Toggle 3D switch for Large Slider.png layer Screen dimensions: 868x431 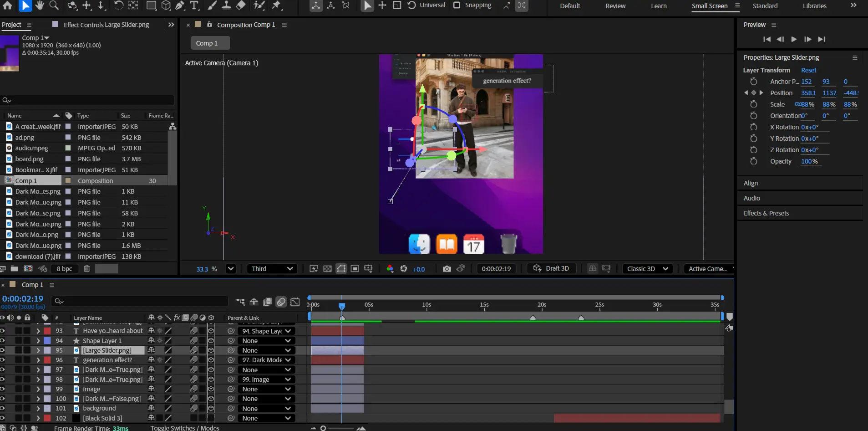pyautogui.click(x=211, y=350)
